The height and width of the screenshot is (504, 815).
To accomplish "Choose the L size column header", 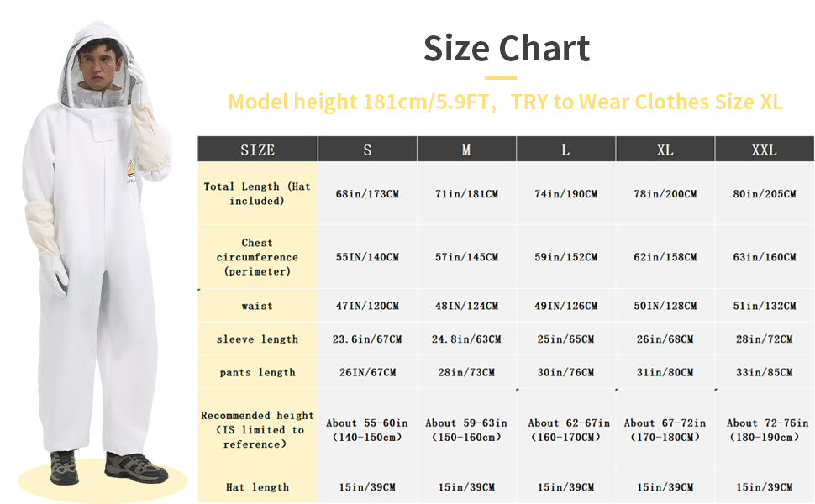I will pyautogui.click(x=565, y=150).
